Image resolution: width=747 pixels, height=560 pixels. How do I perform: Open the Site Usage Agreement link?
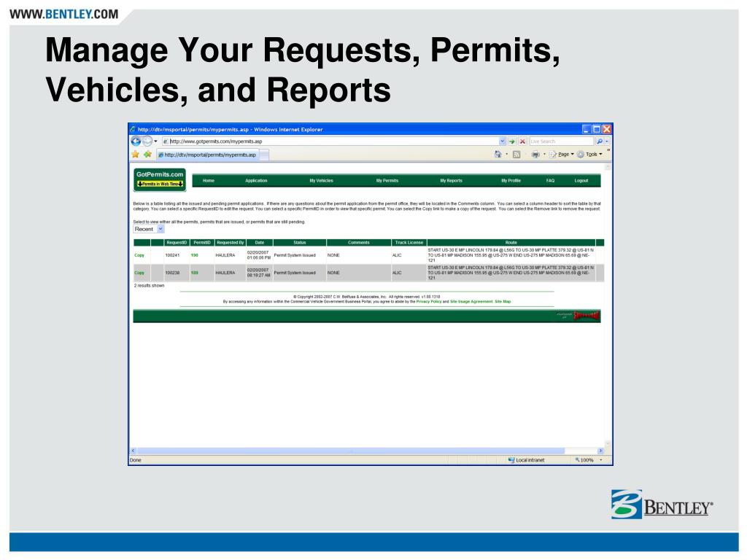pos(471,301)
